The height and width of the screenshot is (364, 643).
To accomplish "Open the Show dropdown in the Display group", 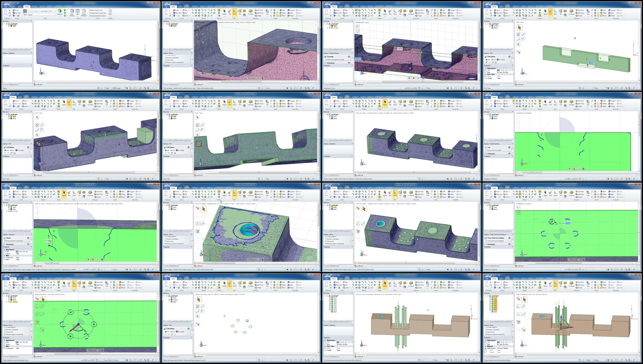I will 110,12.
